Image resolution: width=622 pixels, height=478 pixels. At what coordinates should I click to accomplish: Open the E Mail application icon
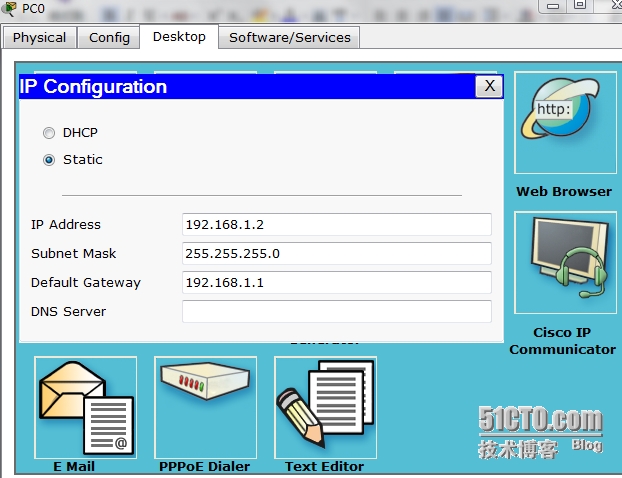pos(86,407)
